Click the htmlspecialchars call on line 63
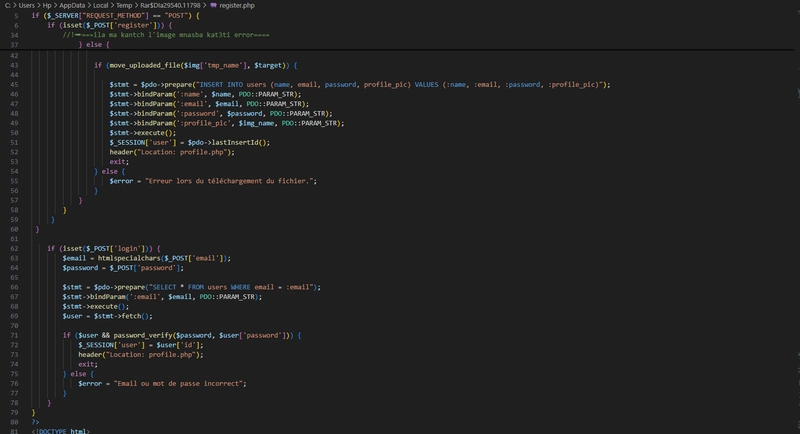Screen dimensions: 800x434 coord(164,258)
